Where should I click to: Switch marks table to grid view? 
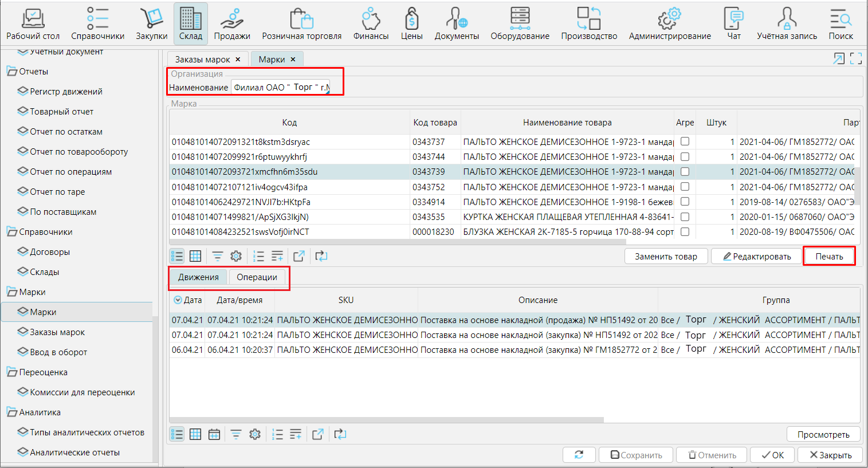click(x=195, y=256)
